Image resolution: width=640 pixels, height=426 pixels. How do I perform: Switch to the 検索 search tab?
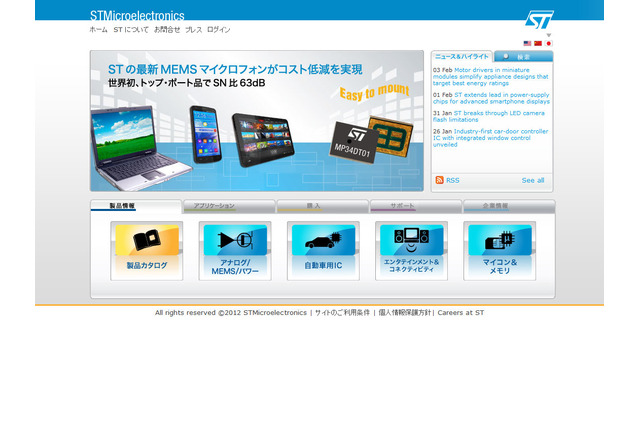[524, 56]
